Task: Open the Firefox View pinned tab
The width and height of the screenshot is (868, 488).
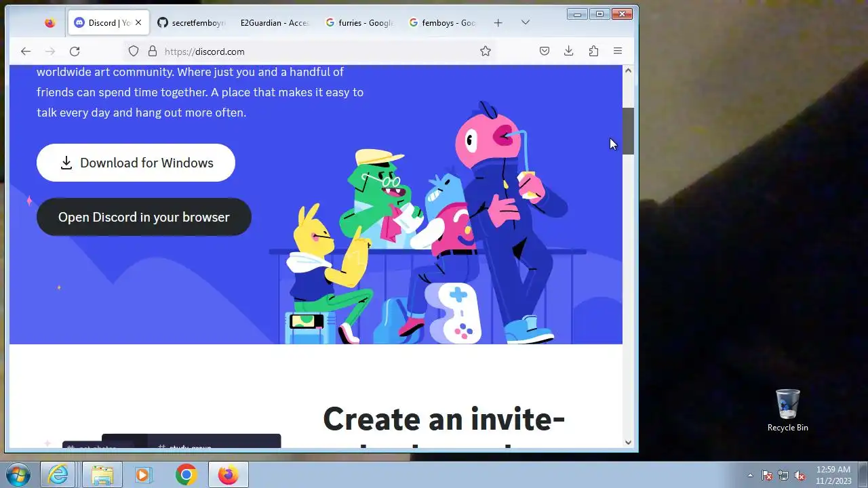Action: tap(50, 22)
